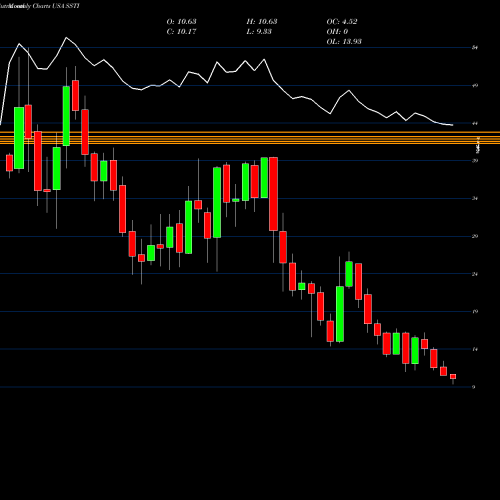Click the 54 price axis label

[x=475, y=48]
